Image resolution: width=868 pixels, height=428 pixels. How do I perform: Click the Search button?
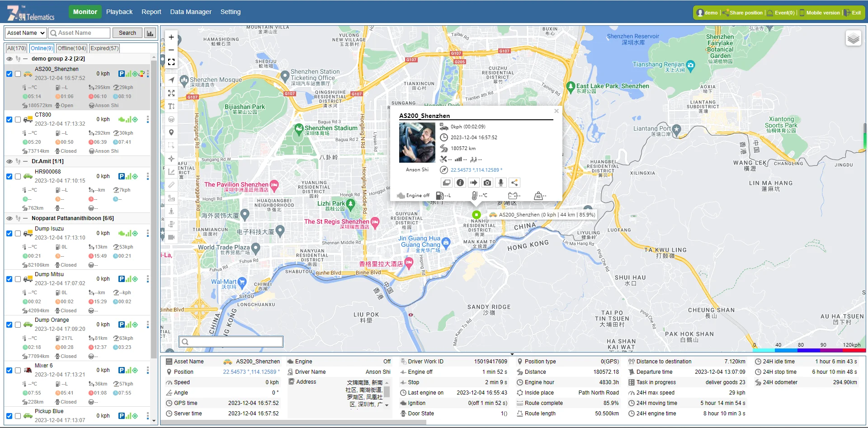pyautogui.click(x=127, y=33)
